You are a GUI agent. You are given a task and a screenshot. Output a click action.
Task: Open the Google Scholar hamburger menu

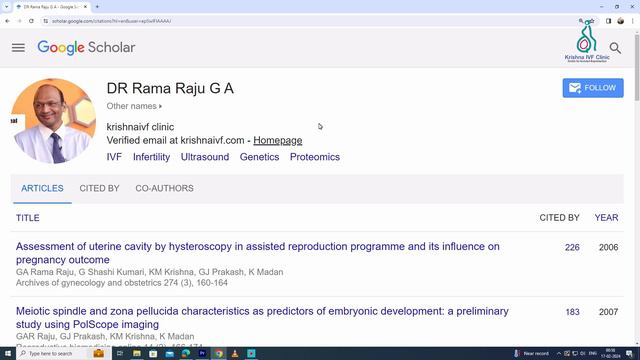click(x=18, y=48)
